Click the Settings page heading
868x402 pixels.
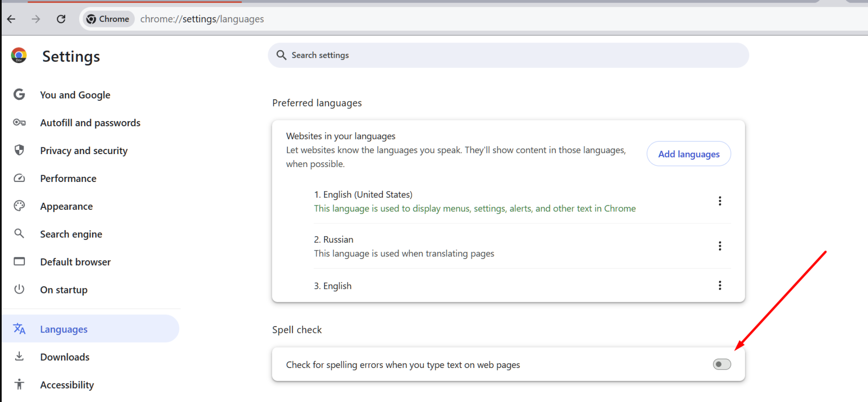click(x=71, y=56)
